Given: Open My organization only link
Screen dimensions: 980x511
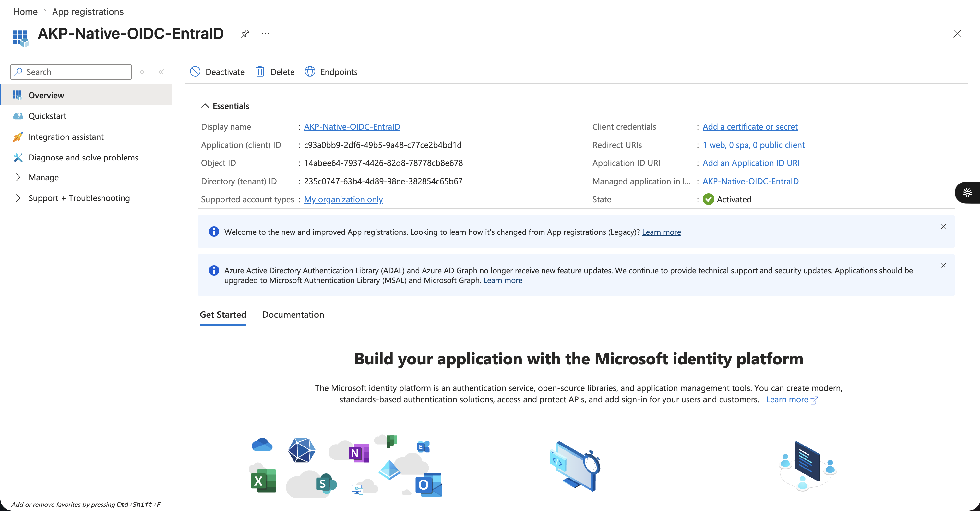Looking at the screenshot, I should click(x=343, y=199).
